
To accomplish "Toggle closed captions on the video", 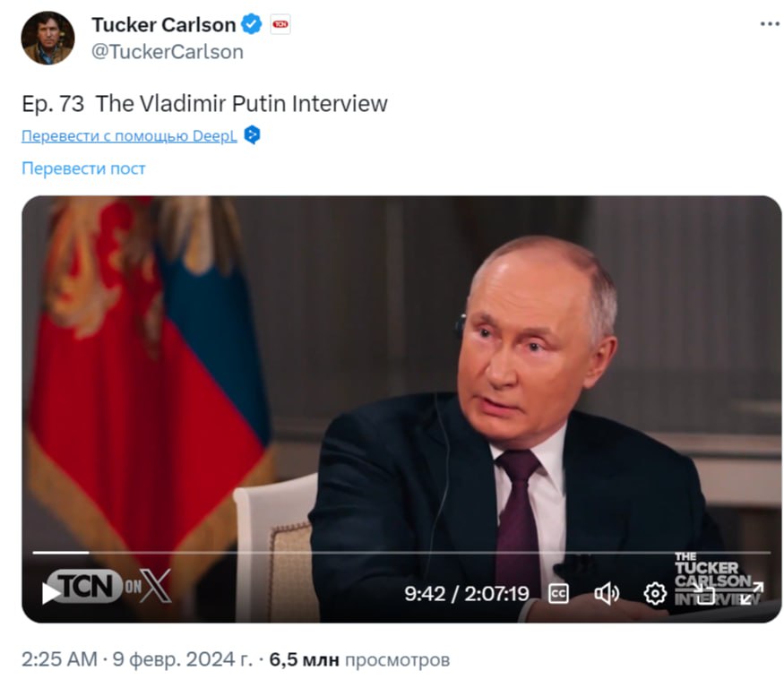I will pyautogui.click(x=558, y=593).
